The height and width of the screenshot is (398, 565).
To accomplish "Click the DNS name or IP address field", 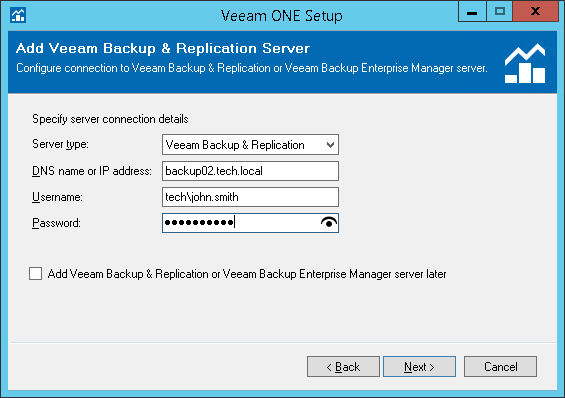I will click(x=250, y=171).
